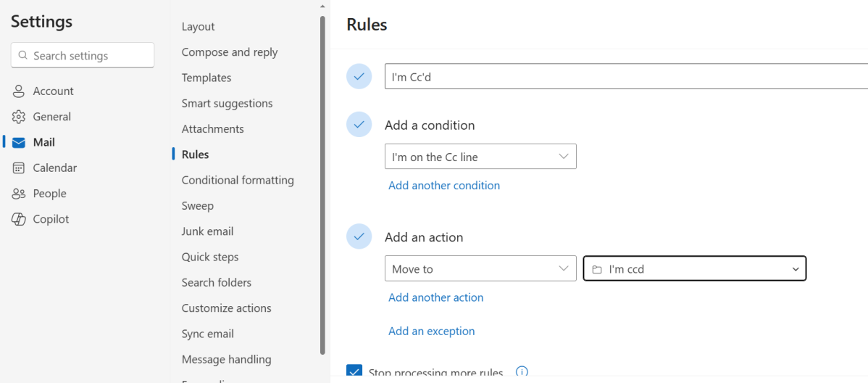Click the checkmark circle beside Add an action
The image size is (868, 383).
tap(359, 236)
